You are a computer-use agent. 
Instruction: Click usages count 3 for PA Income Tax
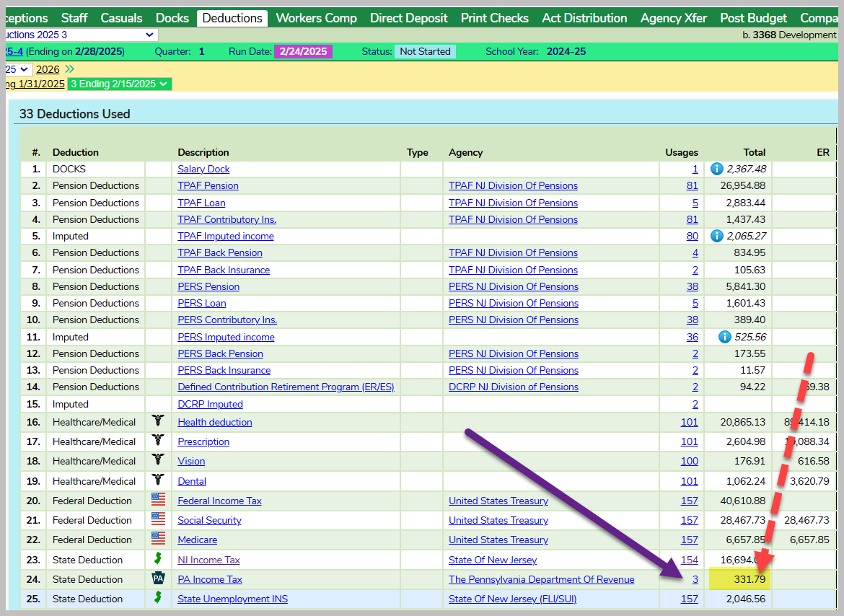pyautogui.click(x=695, y=579)
